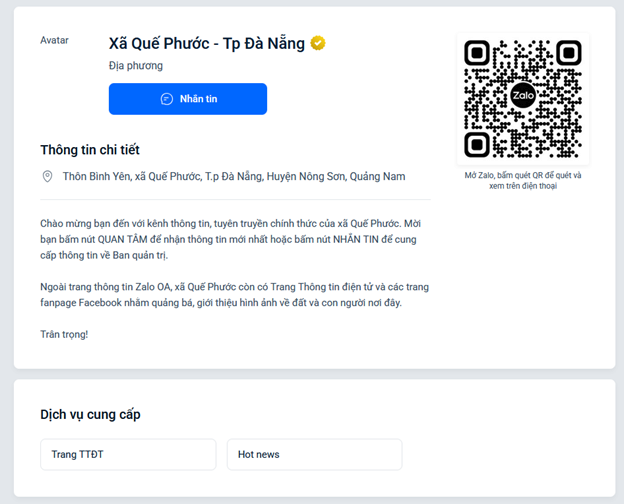Click the Địa phương category label

[x=136, y=66]
